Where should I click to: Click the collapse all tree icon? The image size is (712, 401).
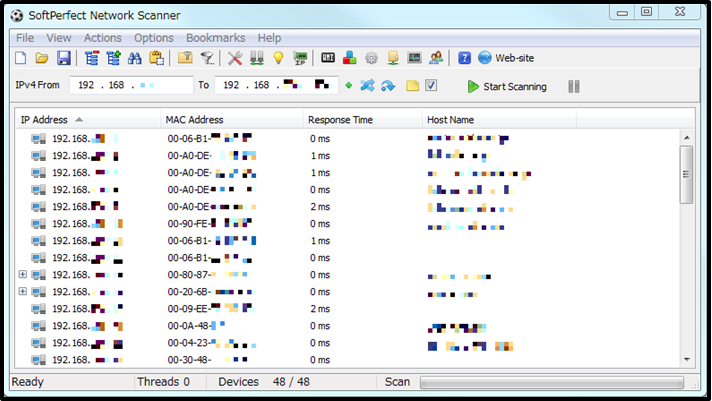pos(92,58)
